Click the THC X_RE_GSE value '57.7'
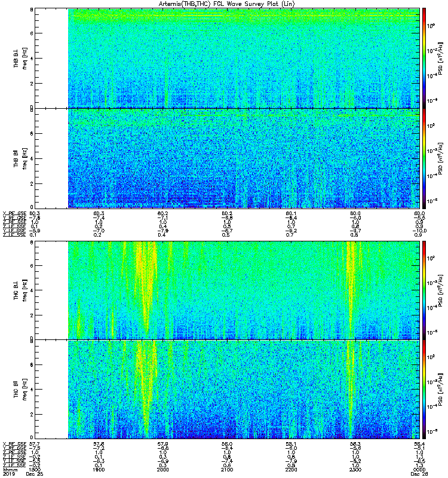Image resolution: width=448 pixels, height=478 pixels. [35, 444]
